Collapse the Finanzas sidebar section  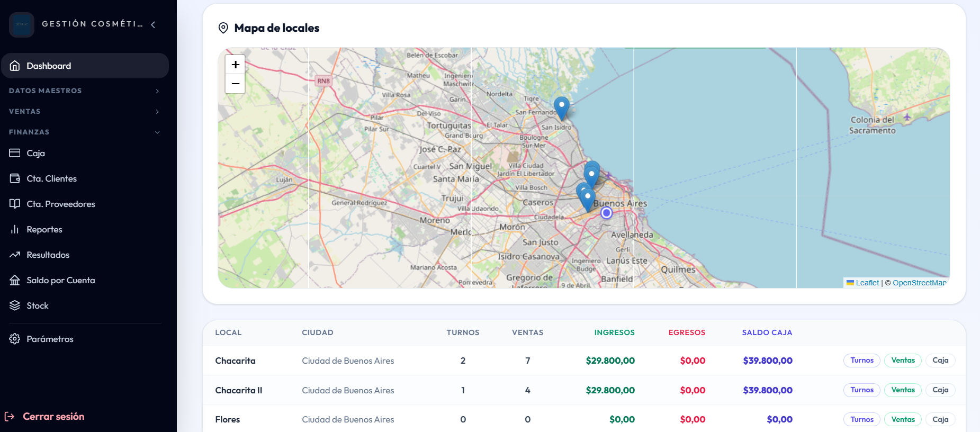pyautogui.click(x=85, y=132)
